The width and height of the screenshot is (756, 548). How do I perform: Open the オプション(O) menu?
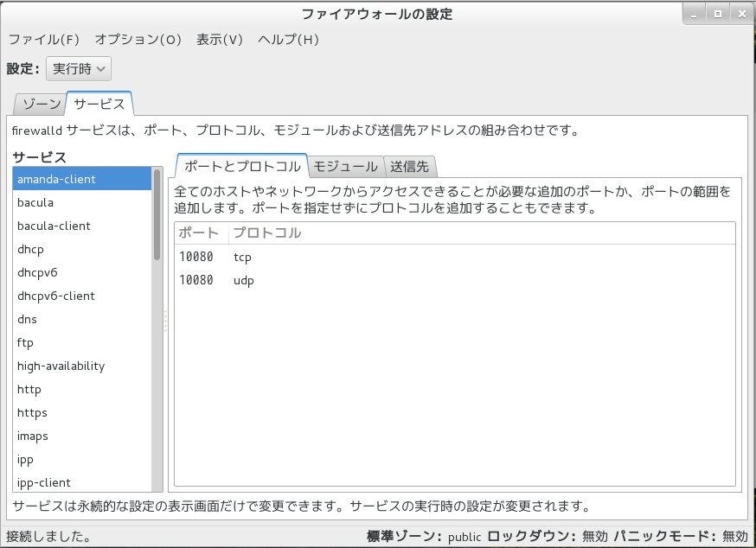[138, 40]
